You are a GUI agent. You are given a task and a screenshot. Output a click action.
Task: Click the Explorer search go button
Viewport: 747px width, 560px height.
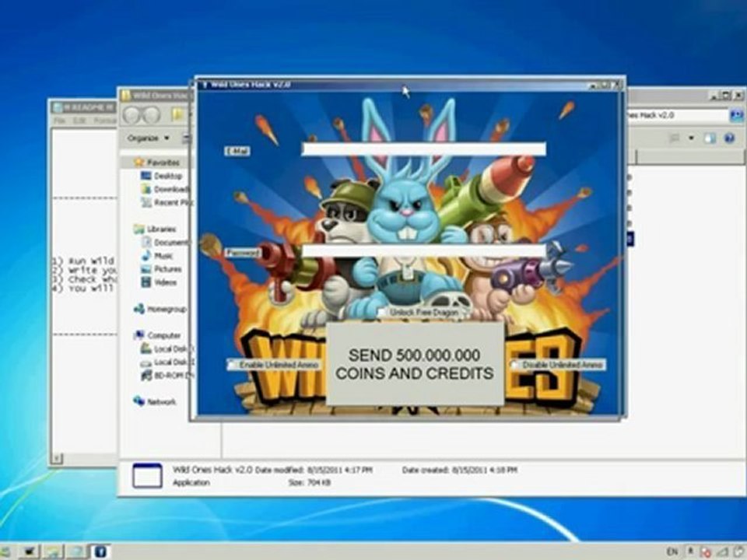(735, 115)
